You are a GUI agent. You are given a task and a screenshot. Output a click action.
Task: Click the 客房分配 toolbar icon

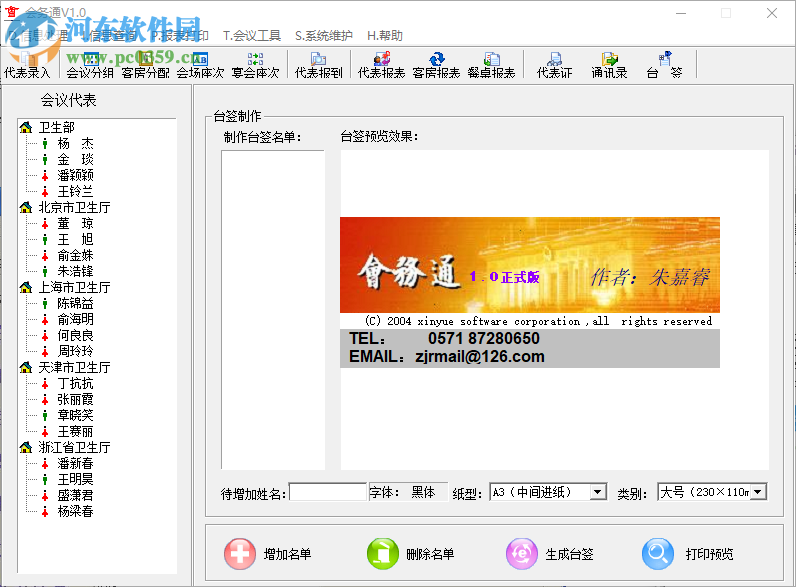[146, 65]
